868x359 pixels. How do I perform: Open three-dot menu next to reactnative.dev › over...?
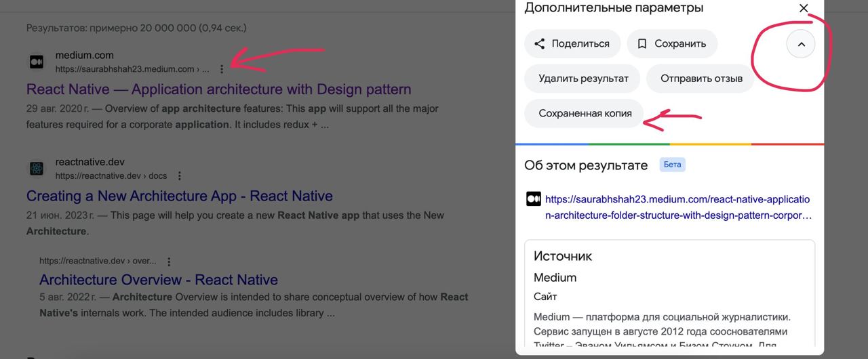pos(169,261)
